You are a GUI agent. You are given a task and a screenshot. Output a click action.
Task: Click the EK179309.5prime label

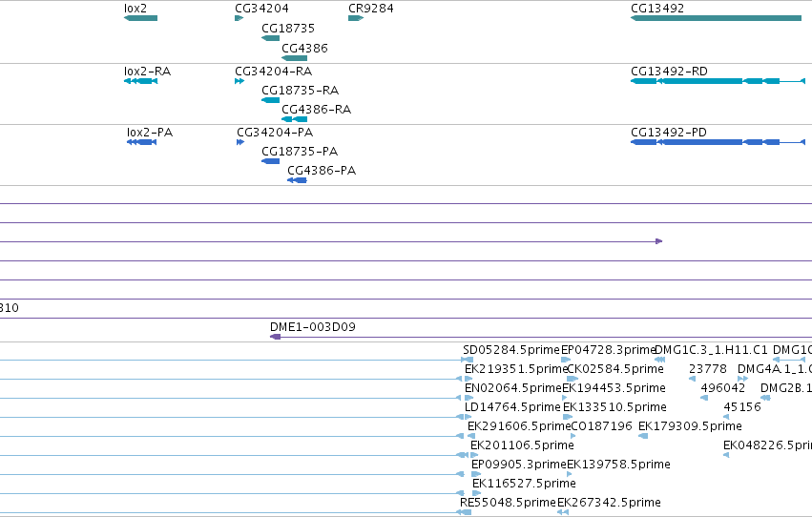pos(690,426)
